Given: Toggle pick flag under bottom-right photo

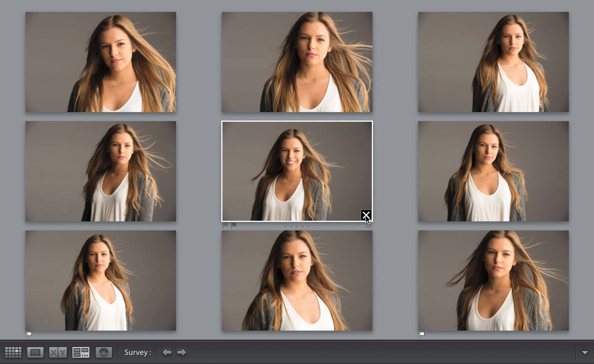Looking at the screenshot, I should (x=422, y=334).
